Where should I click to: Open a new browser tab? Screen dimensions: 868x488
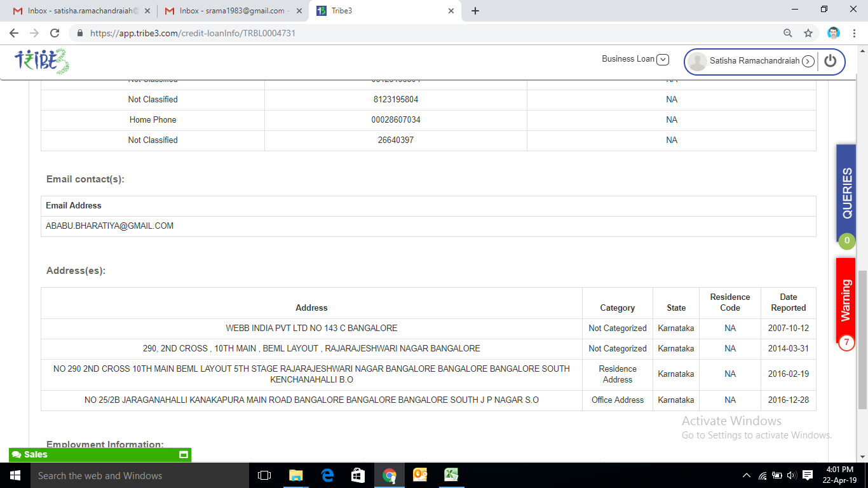click(x=475, y=11)
